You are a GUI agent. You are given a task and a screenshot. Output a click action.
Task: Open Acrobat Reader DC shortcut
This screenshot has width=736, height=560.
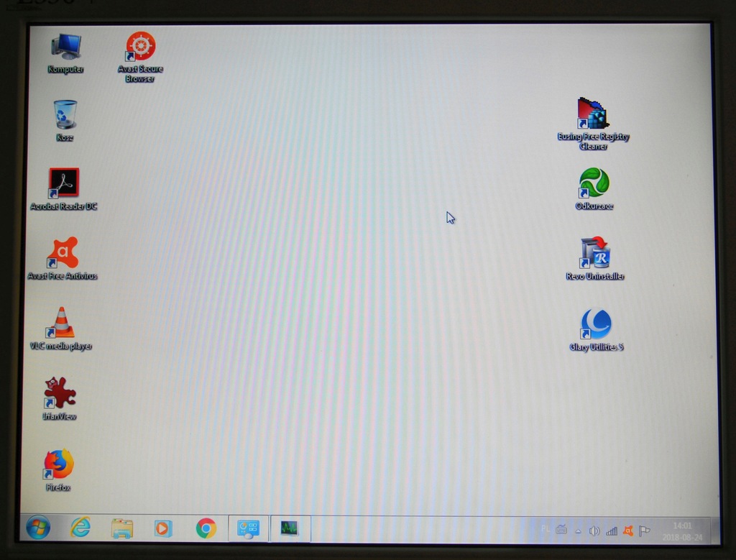pyautogui.click(x=63, y=190)
